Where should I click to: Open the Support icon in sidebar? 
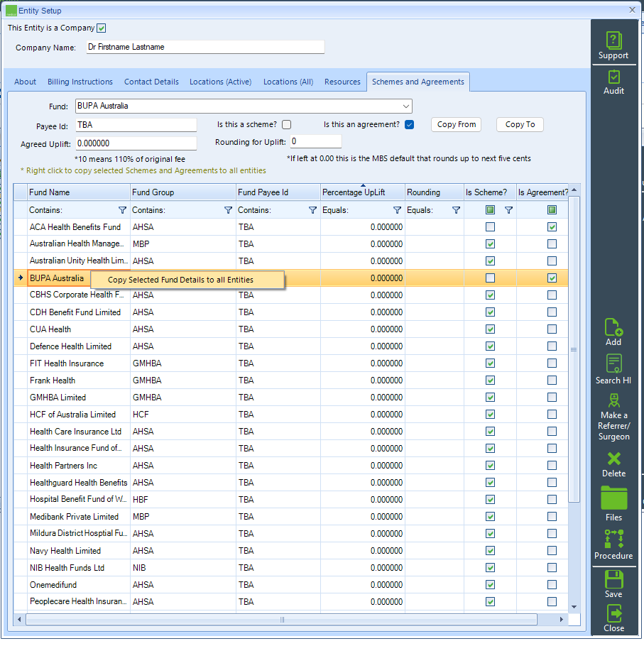click(613, 41)
